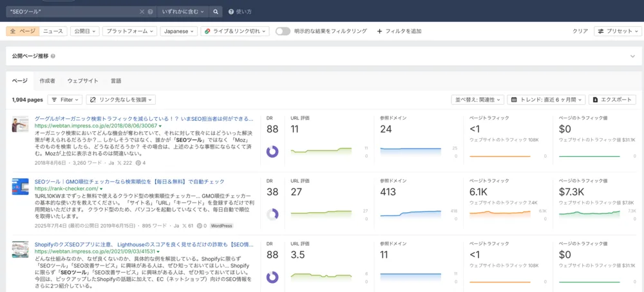Open webtan.impress.co.jp/e/2021/09/03/41531 URL

click(x=96, y=251)
